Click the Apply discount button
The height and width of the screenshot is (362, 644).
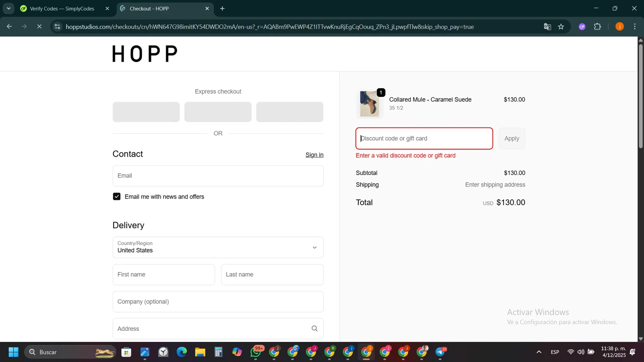point(512,139)
